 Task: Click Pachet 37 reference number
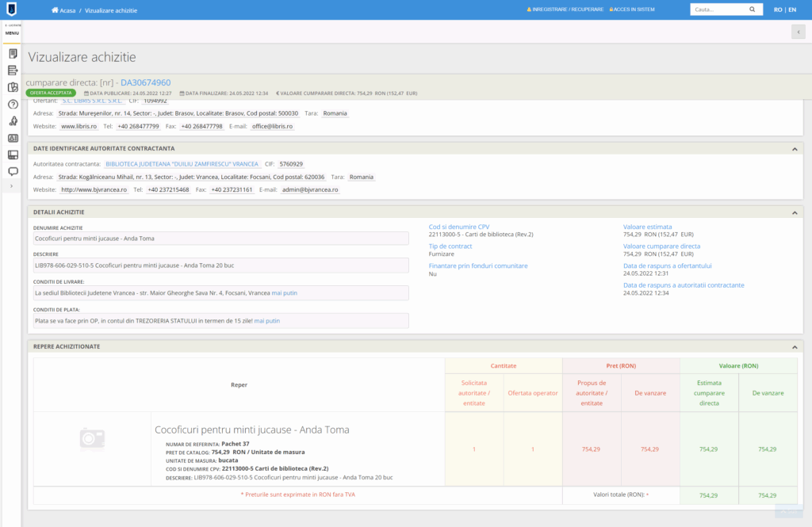235,444
